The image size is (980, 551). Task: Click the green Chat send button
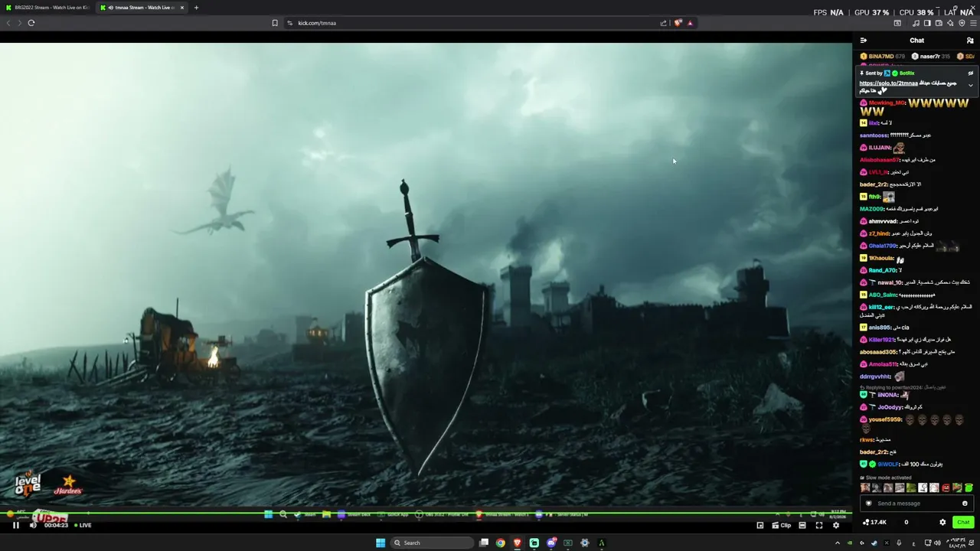point(963,522)
